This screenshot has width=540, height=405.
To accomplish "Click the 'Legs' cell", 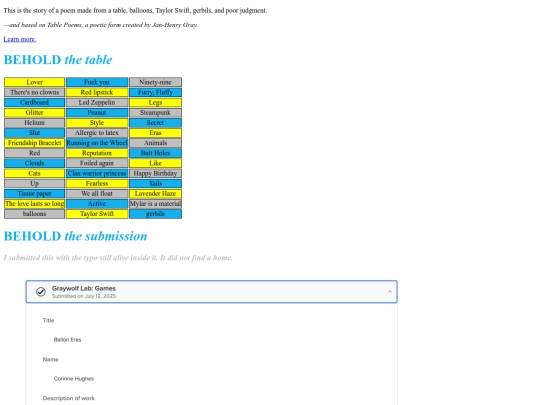I will click(x=155, y=102).
